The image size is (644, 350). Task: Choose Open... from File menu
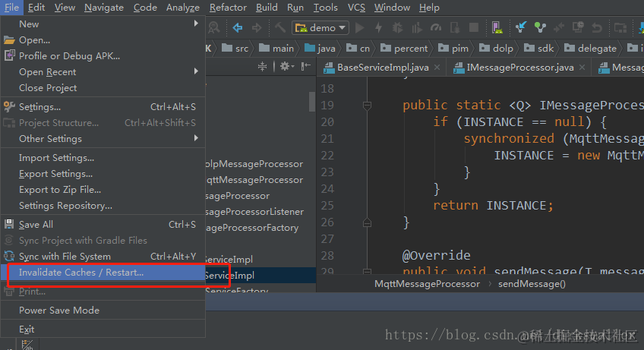[x=103, y=39]
